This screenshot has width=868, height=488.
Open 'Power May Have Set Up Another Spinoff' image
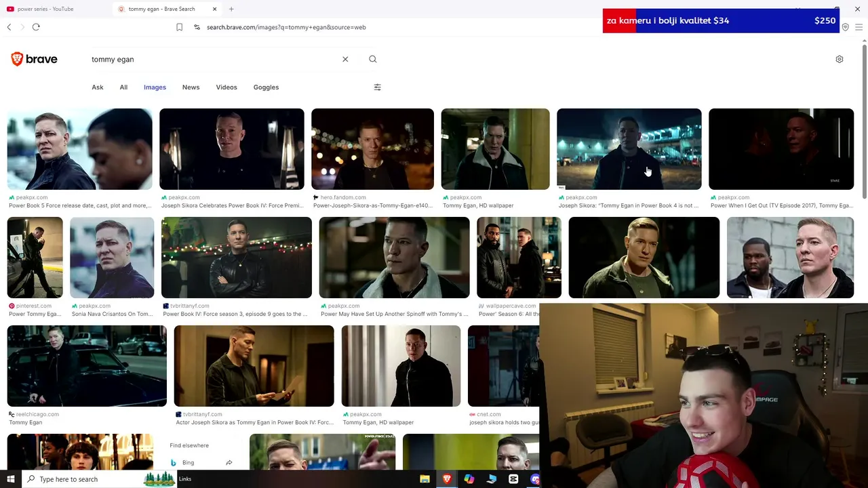394,258
